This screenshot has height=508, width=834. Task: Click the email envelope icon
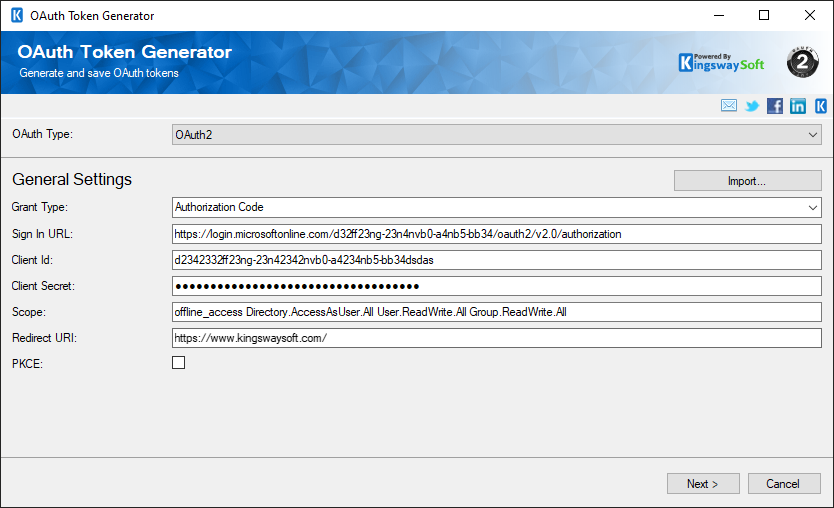[x=729, y=105]
